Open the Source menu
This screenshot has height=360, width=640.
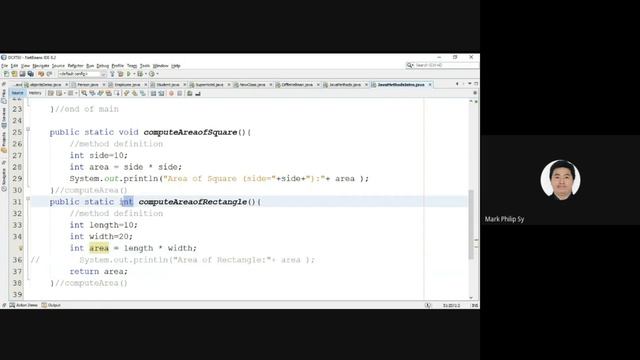58,66
